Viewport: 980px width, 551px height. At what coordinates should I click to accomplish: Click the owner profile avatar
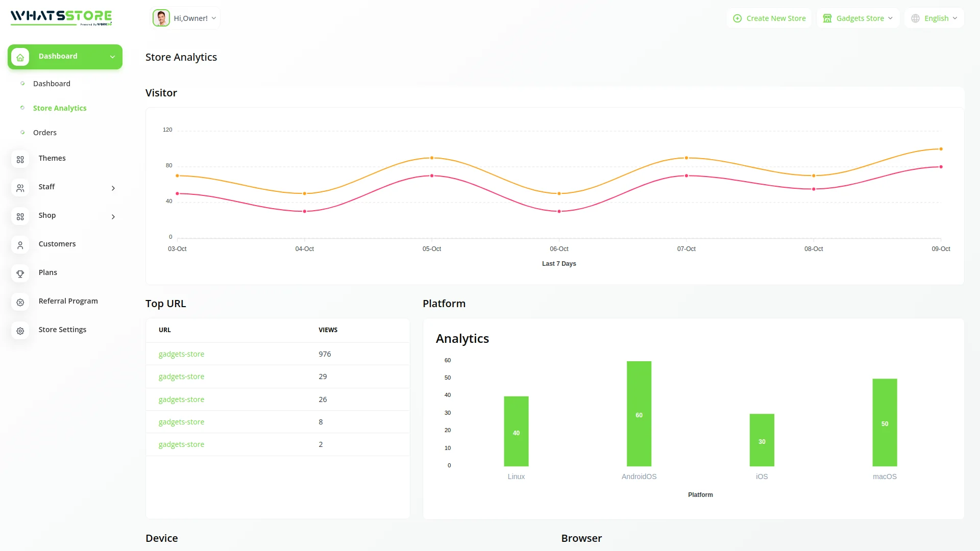pyautogui.click(x=161, y=18)
